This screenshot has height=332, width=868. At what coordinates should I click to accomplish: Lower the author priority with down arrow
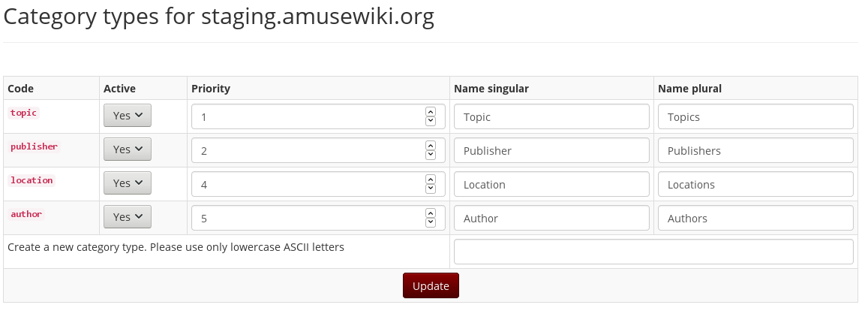tap(430, 222)
